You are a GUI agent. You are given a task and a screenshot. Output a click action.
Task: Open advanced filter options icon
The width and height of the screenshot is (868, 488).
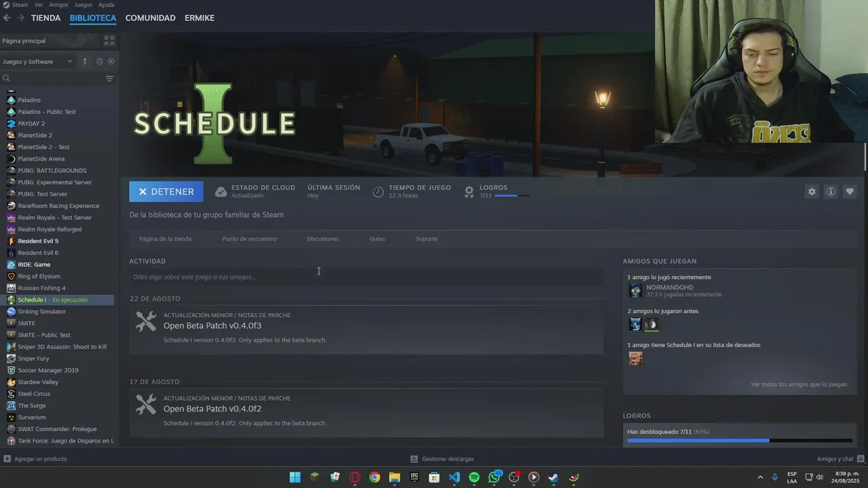[109, 79]
